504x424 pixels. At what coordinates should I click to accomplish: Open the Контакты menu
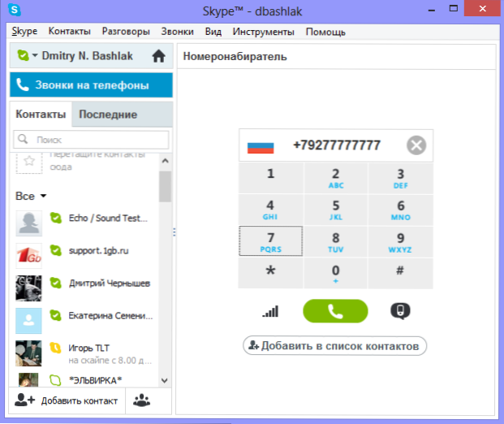pyautogui.click(x=70, y=31)
